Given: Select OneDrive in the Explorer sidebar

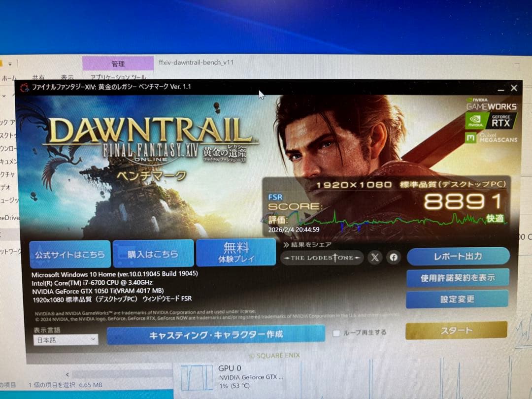Looking at the screenshot, I should click(x=10, y=217).
